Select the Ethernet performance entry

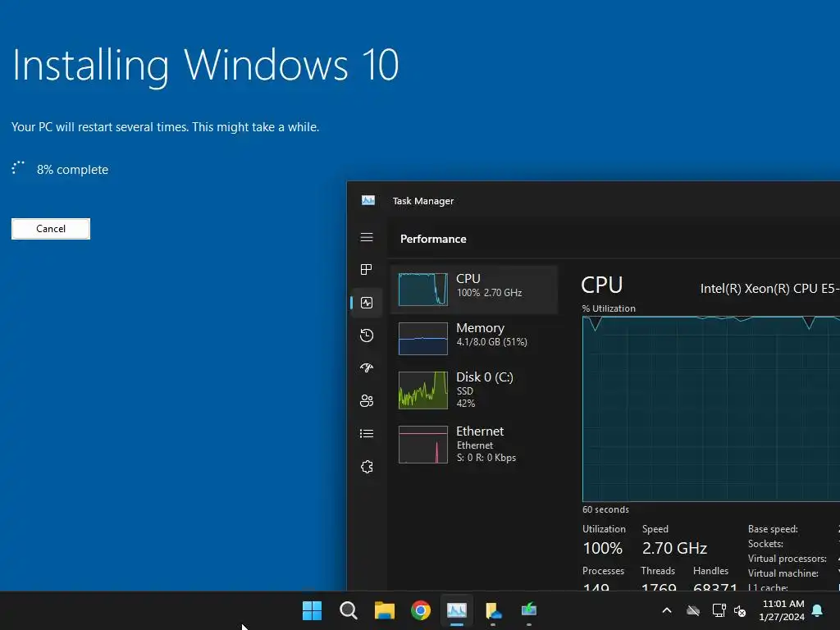(475, 444)
